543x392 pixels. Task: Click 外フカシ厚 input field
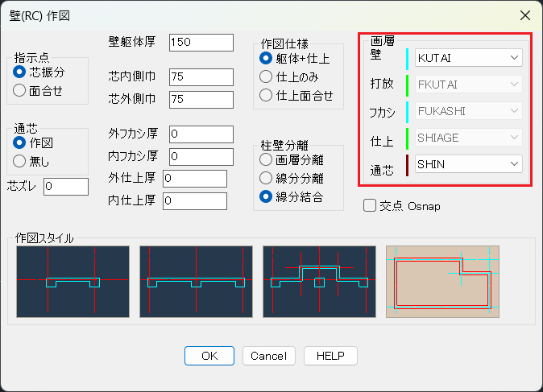pyautogui.click(x=201, y=134)
